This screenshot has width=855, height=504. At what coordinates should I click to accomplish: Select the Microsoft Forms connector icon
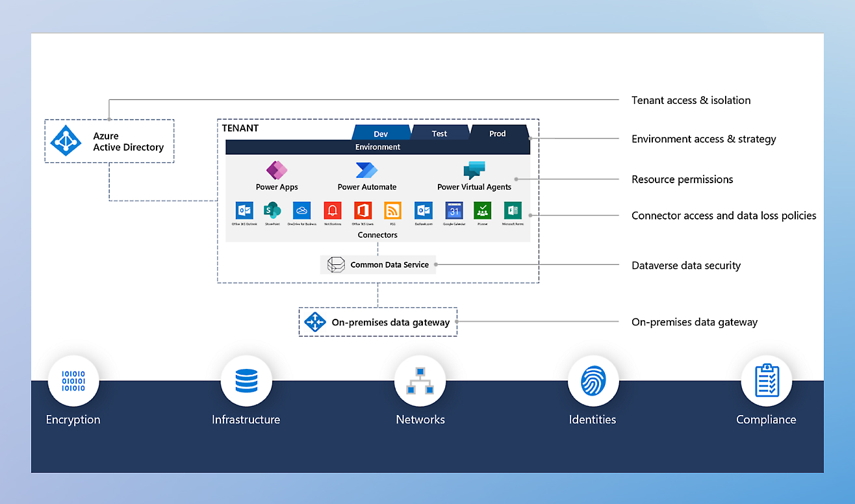pyautogui.click(x=513, y=210)
